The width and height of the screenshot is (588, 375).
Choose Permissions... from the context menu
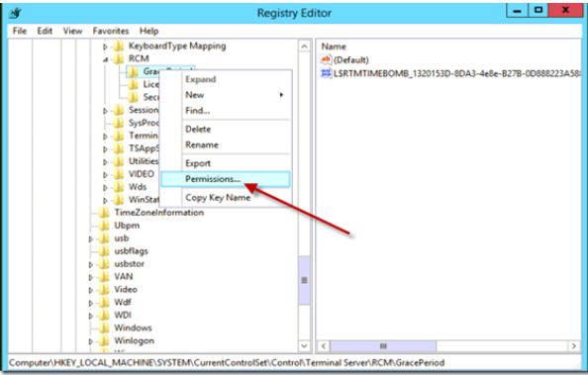[x=226, y=179]
